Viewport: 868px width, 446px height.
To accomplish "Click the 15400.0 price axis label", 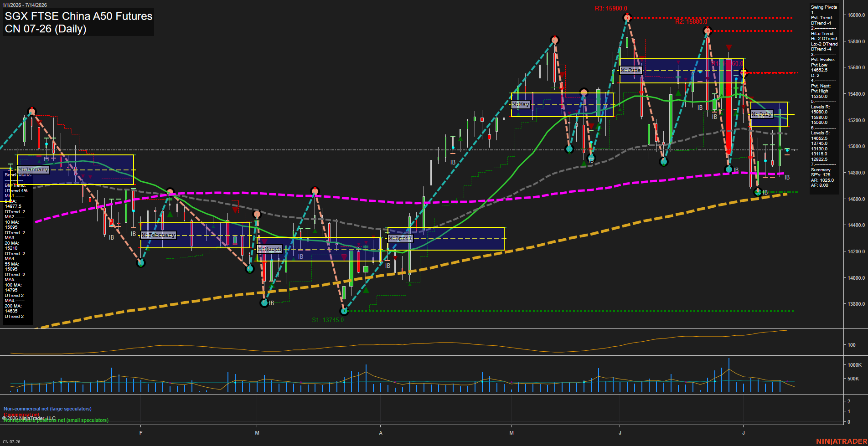I will (x=856, y=94).
